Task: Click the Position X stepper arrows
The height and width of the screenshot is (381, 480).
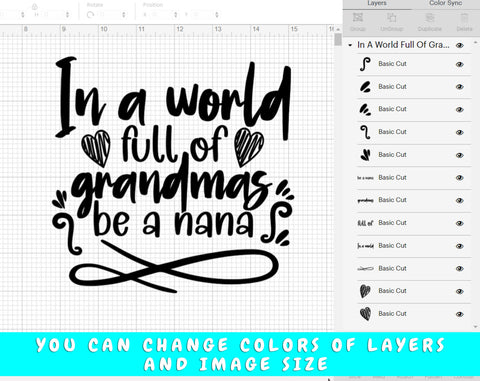Action: (x=175, y=15)
